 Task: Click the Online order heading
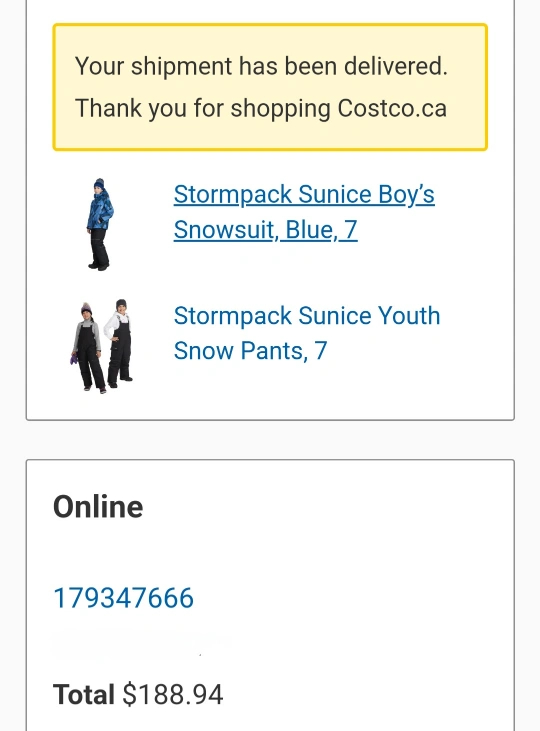point(98,506)
